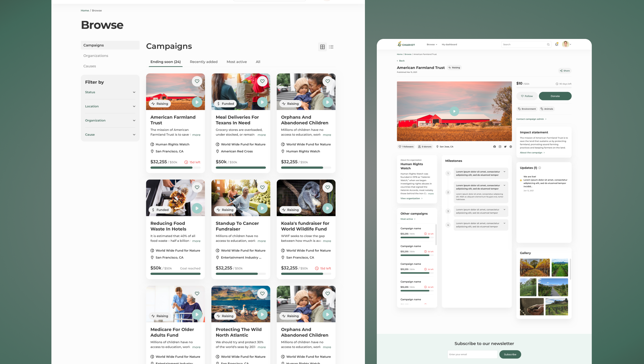Favorite the Meal Deliveries For Texans card
Viewport: 644px width, 364px height.
tap(262, 81)
